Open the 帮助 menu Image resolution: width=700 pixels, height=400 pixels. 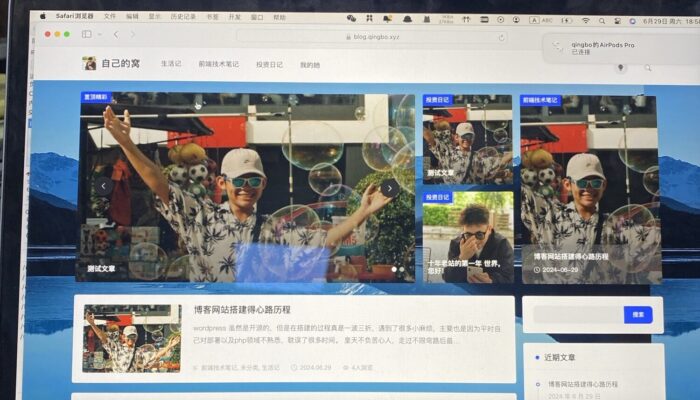[279, 17]
